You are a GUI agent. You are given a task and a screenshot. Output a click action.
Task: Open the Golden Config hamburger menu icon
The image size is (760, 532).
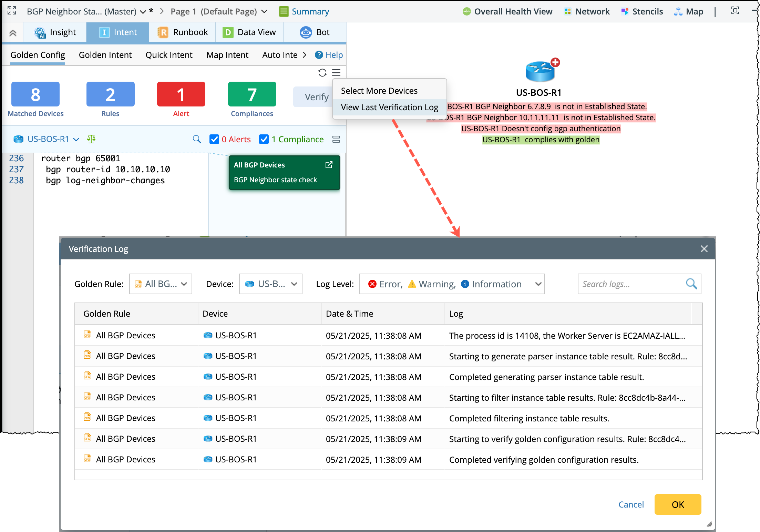[x=336, y=73]
